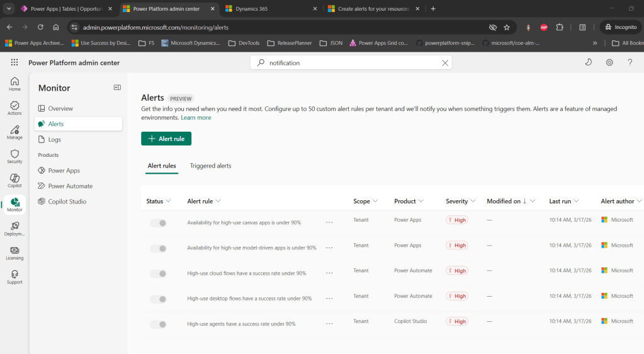
Task: Switch to the Triggered alerts tab
Action: (x=210, y=166)
